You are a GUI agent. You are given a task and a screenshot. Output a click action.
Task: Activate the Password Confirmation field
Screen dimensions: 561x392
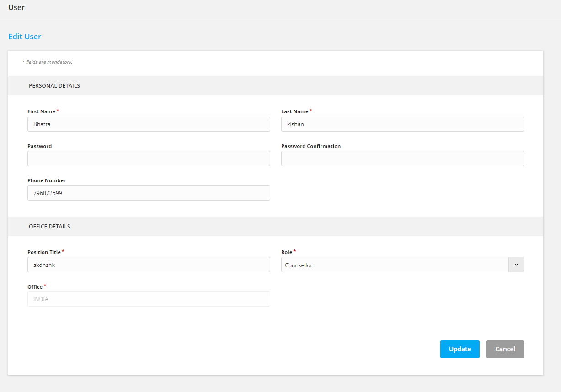point(402,159)
